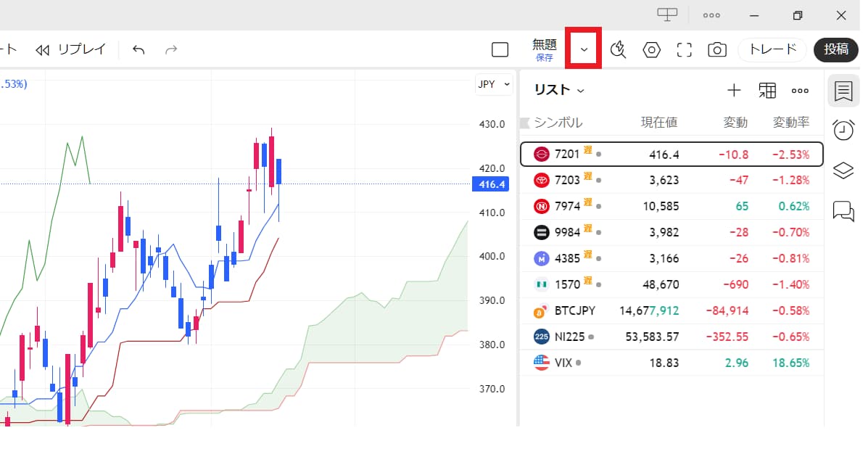
Task: Open chart settings hexagon icon
Action: coord(651,49)
